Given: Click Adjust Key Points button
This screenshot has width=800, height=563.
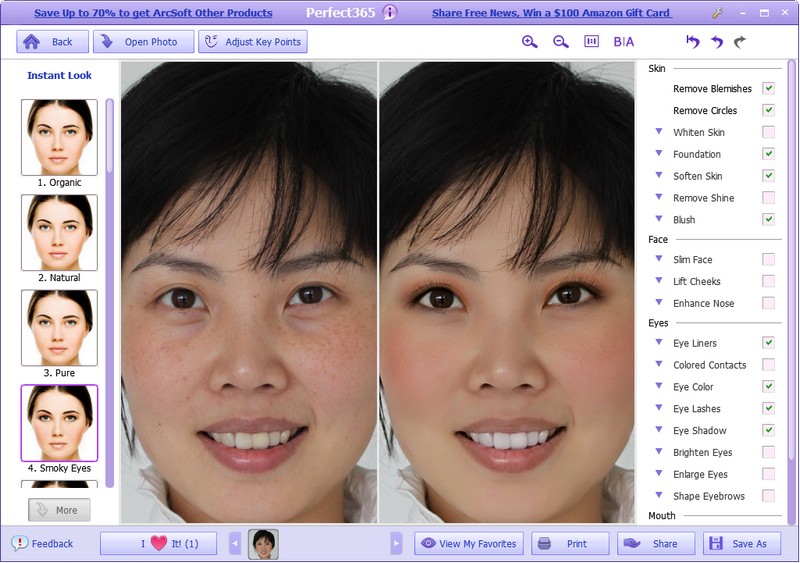Looking at the screenshot, I should tap(253, 42).
